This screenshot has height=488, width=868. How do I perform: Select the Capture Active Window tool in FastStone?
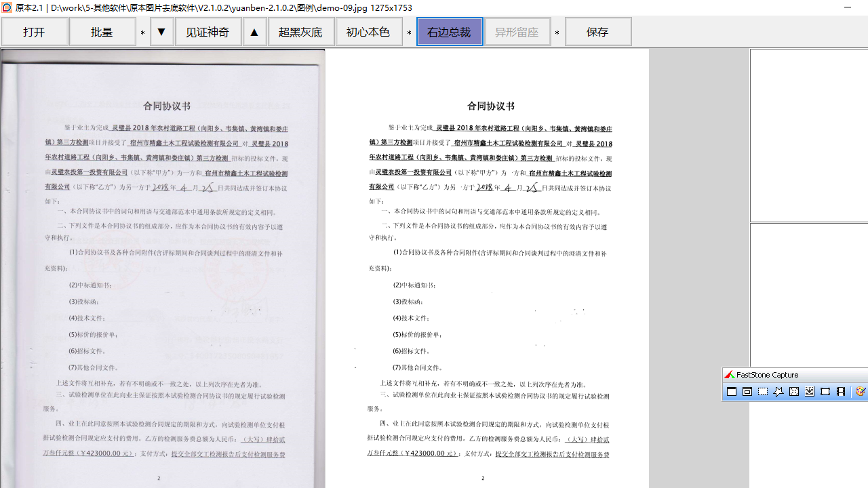732,391
